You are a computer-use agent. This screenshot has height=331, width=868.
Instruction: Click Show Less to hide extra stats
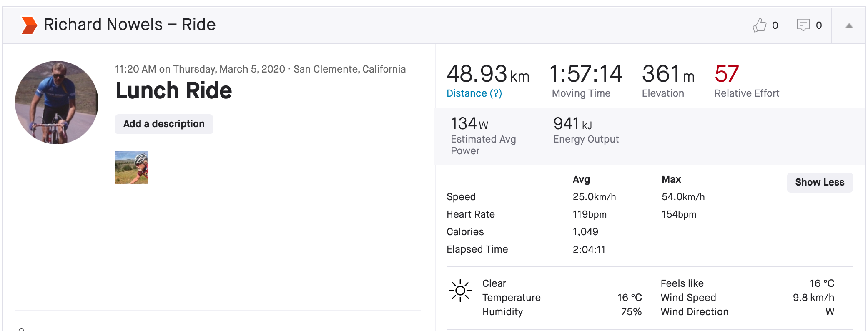click(x=819, y=182)
